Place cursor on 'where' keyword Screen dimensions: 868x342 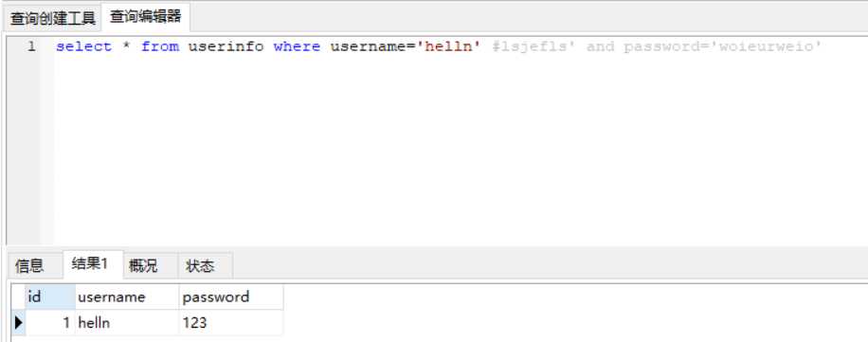[x=297, y=46]
